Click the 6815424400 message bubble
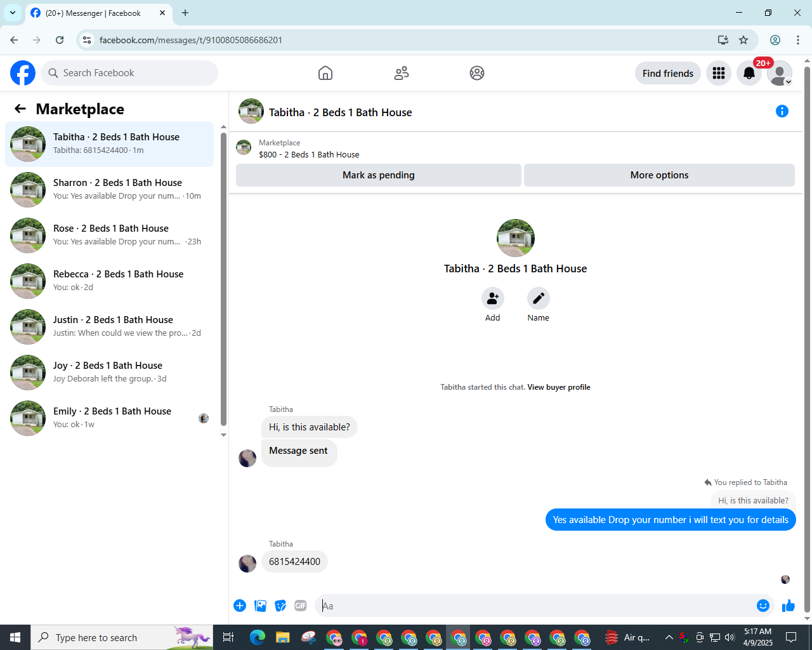Image resolution: width=812 pixels, height=650 pixels. (294, 562)
